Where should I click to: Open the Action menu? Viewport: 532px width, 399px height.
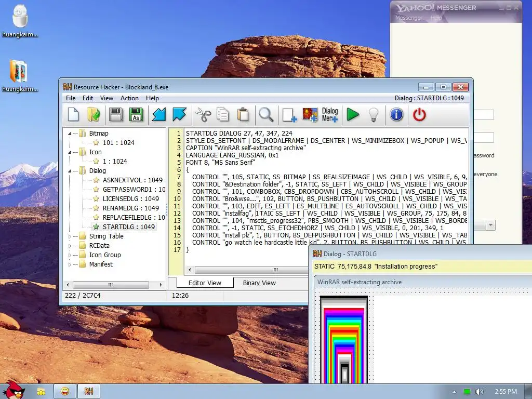(x=129, y=98)
